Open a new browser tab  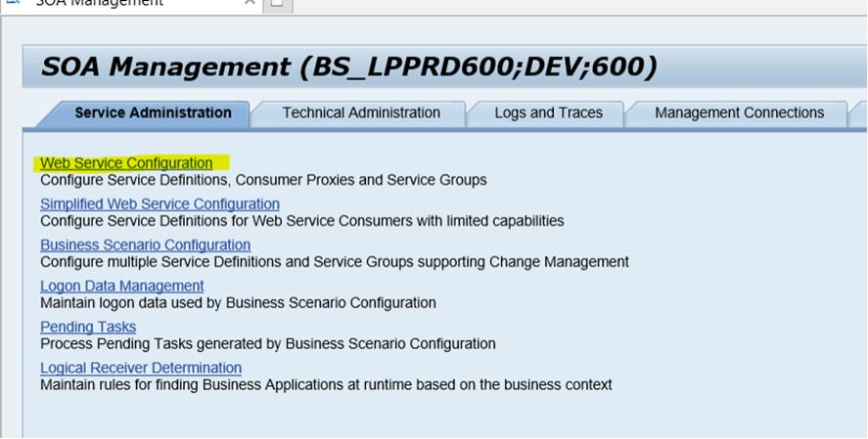pyautogui.click(x=277, y=3)
